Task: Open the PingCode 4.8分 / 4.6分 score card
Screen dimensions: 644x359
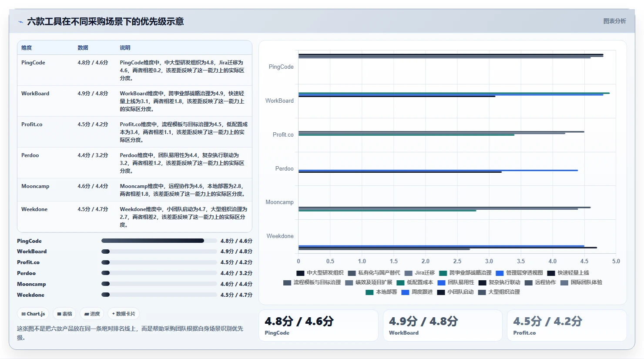Action: click(x=319, y=325)
